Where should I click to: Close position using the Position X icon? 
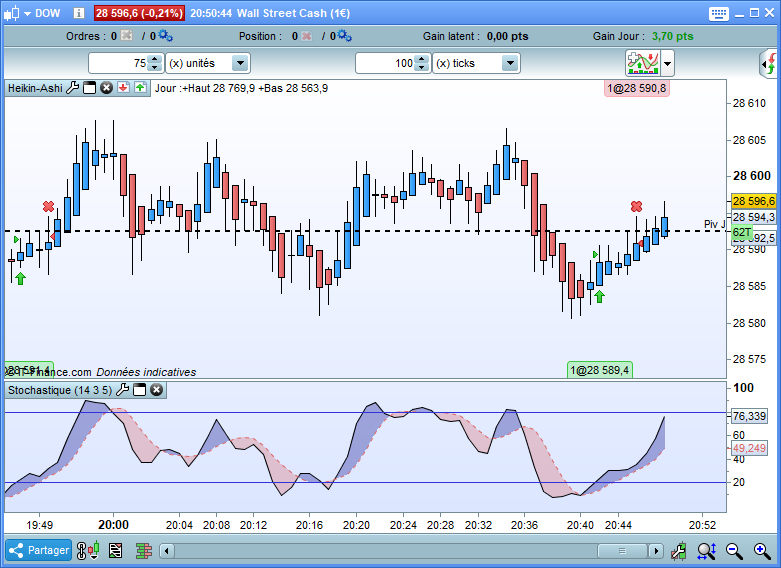pos(307,36)
